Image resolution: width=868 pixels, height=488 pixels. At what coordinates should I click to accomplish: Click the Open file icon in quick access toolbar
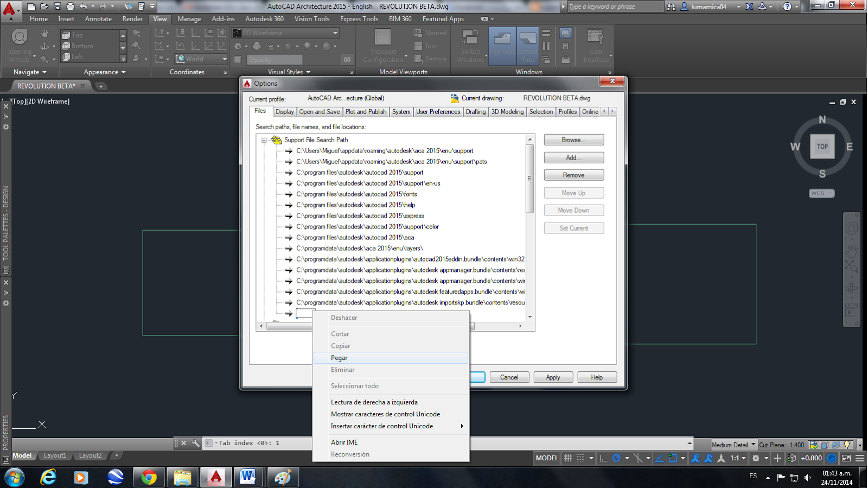coord(44,7)
